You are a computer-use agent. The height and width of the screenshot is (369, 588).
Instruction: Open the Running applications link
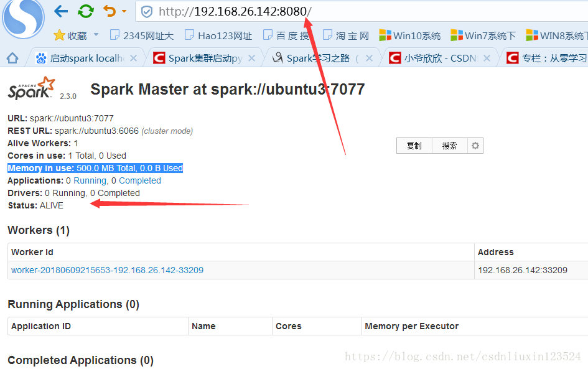90,180
